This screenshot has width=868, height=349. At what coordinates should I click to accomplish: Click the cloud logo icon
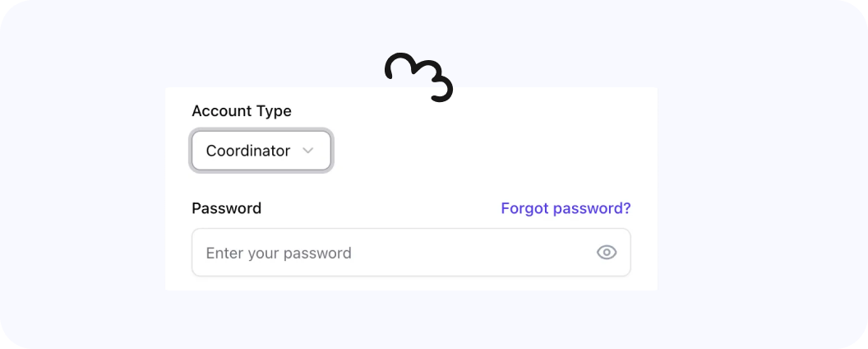pos(419,77)
